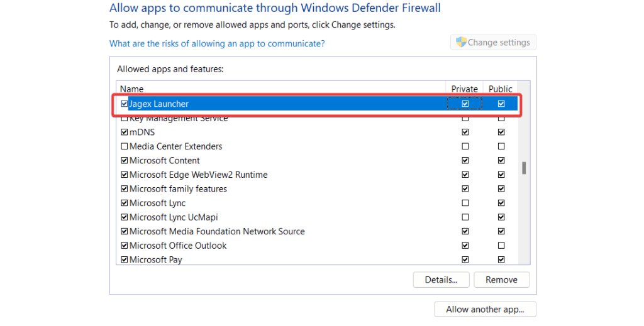The image size is (644, 326).
Task: Click the Remove button
Action: 501,280
